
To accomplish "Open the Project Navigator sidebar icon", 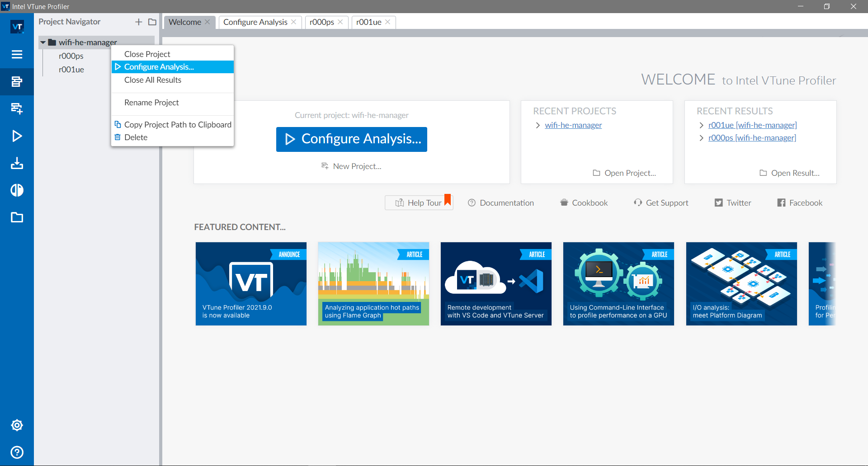I will click(x=17, y=82).
